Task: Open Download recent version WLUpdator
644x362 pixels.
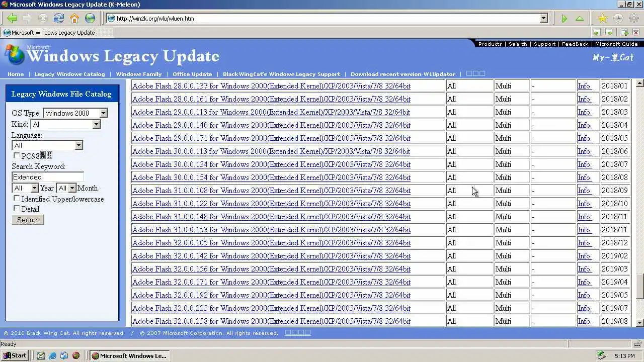Action: (x=403, y=74)
